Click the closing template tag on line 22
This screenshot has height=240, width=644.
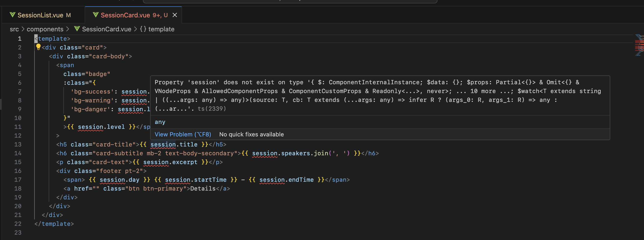[x=54, y=224]
